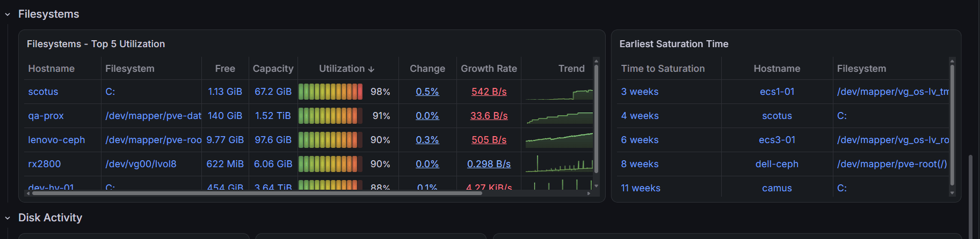This screenshot has width=980, height=239.
Task: Open the /dev/mapper/vg_os-lv_tm filesystem link
Action: 892,92
